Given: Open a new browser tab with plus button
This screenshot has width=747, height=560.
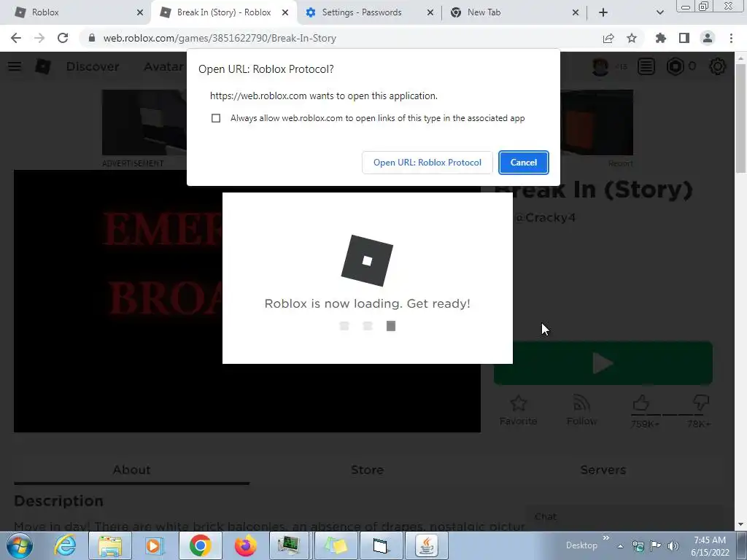Looking at the screenshot, I should click(603, 13).
